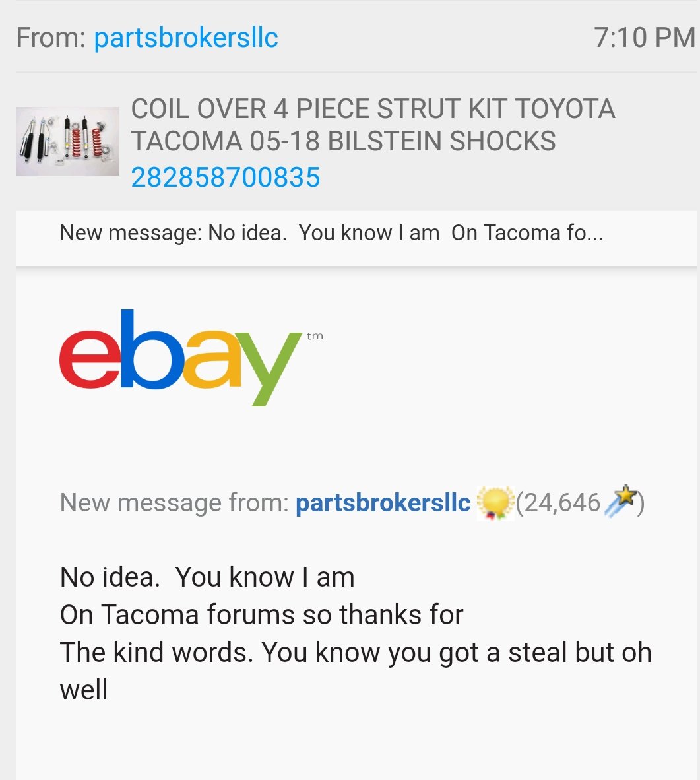
Task: Click the shooting star feedback icon
Action: (x=620, y=500)
